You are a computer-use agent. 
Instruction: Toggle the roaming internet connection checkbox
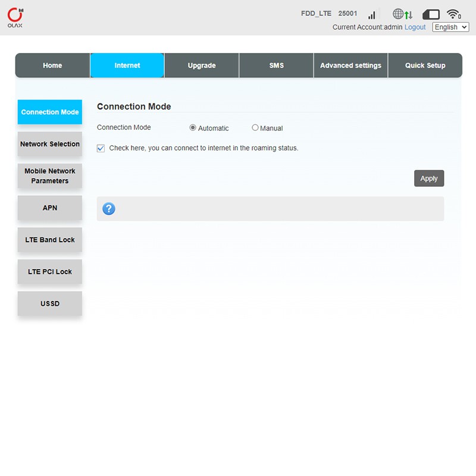tap(101, 148)
